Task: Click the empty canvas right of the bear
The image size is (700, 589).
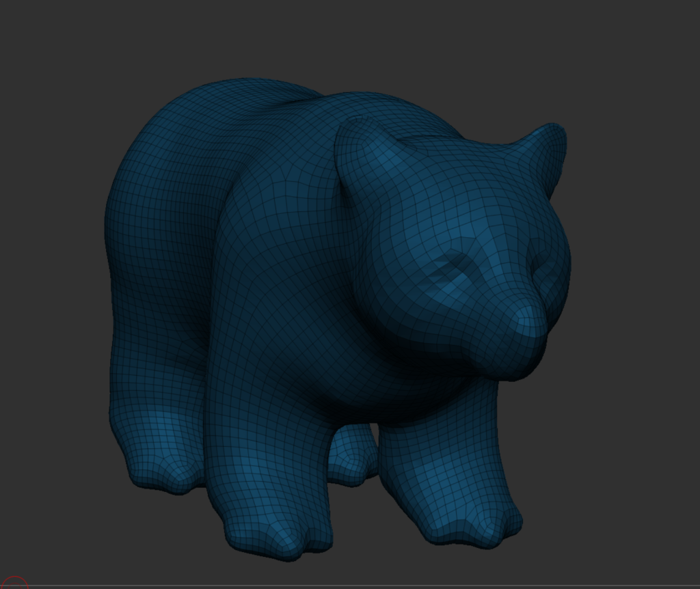Action: (x=636, y=307)
